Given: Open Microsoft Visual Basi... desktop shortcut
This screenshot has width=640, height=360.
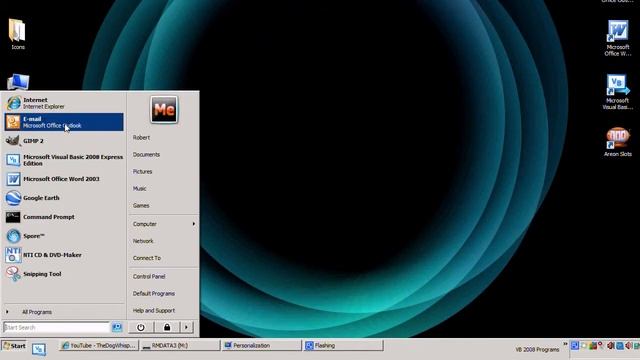Looking at the screenshot, I should [618, 92].
